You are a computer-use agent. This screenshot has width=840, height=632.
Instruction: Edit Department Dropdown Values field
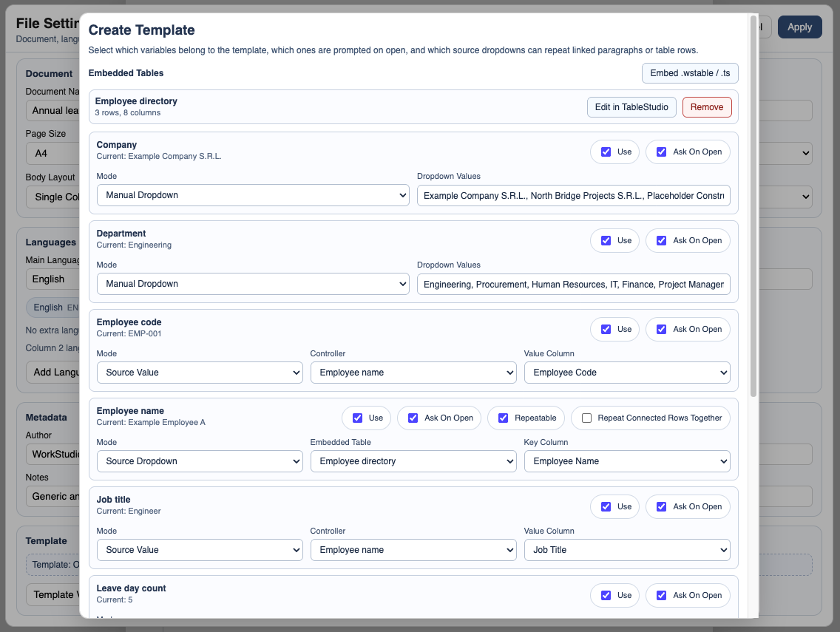(574, 285)
